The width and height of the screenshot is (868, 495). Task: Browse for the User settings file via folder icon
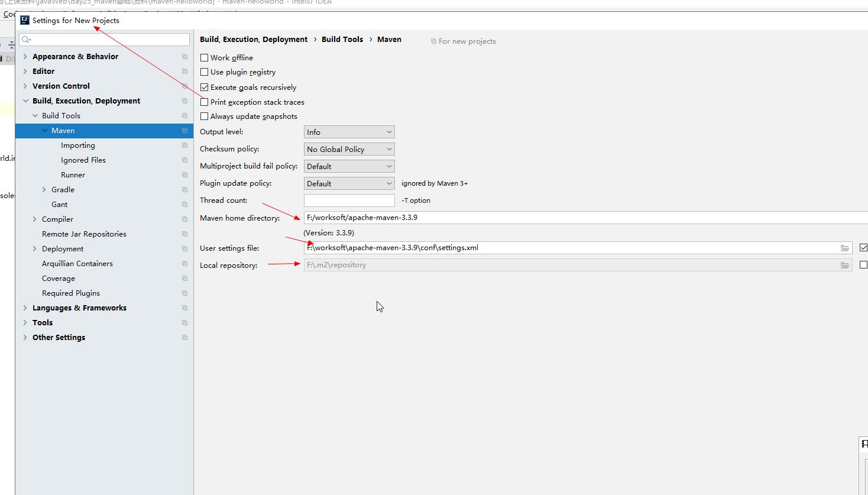click(845, 248)
